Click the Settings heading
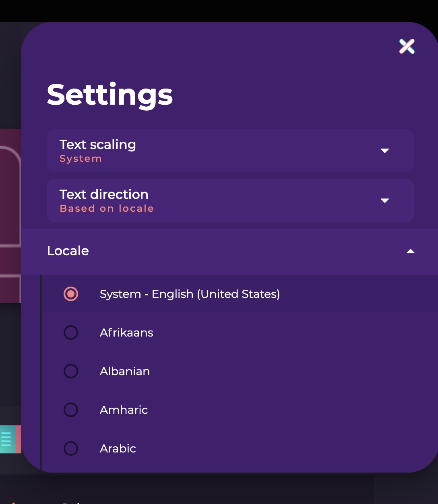This screenshot has width=438, height=504. (x=109, y=95)
